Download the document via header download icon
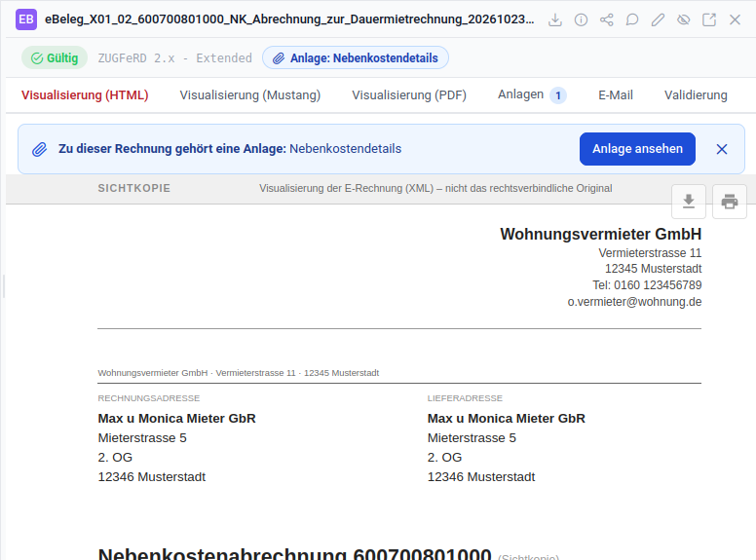Screen dimensions: 756x560 coord(555,19)
